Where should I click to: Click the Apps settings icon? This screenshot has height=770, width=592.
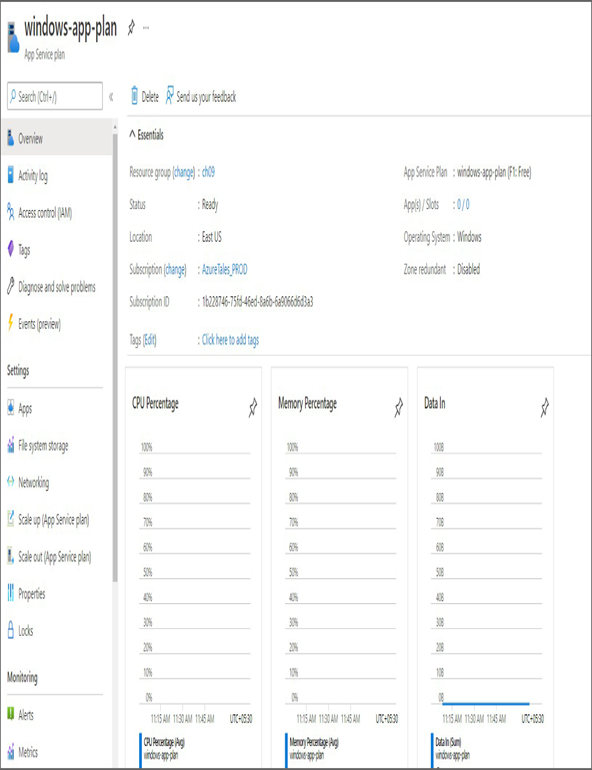point(10,408)
